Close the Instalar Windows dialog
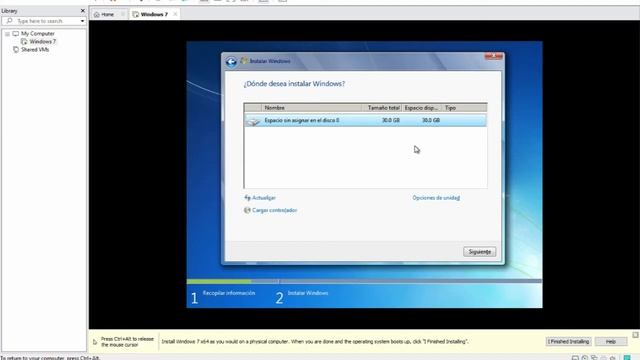 pyautogui.click(x=493, y=56)
